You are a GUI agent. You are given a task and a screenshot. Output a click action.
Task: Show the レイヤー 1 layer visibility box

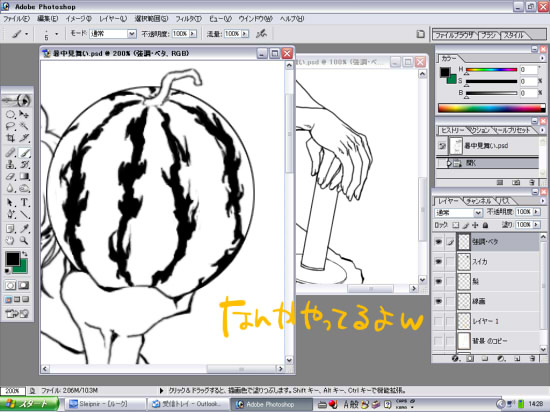438,321
